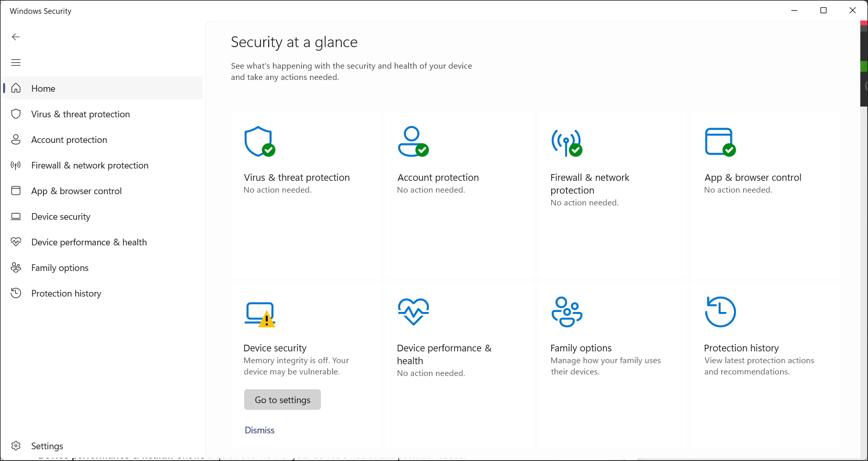Click the Device performance & health heart icon
Viewport: 868px width, 461px height.
(413, 311)
